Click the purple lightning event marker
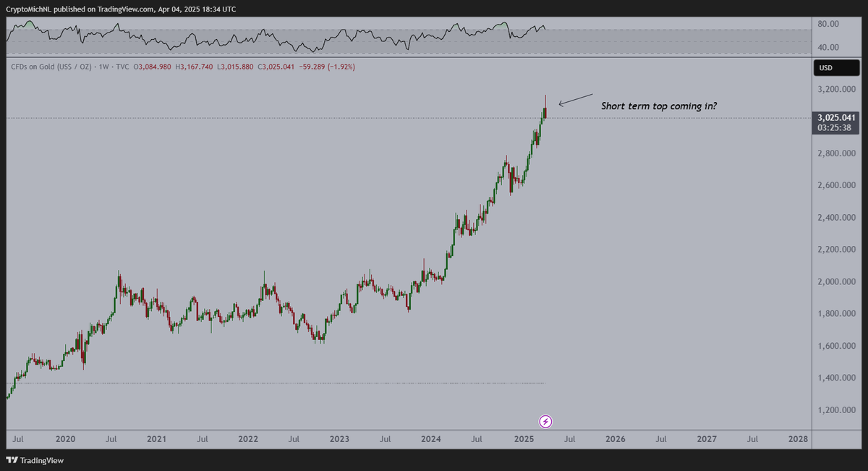 (x=547, y=421)
